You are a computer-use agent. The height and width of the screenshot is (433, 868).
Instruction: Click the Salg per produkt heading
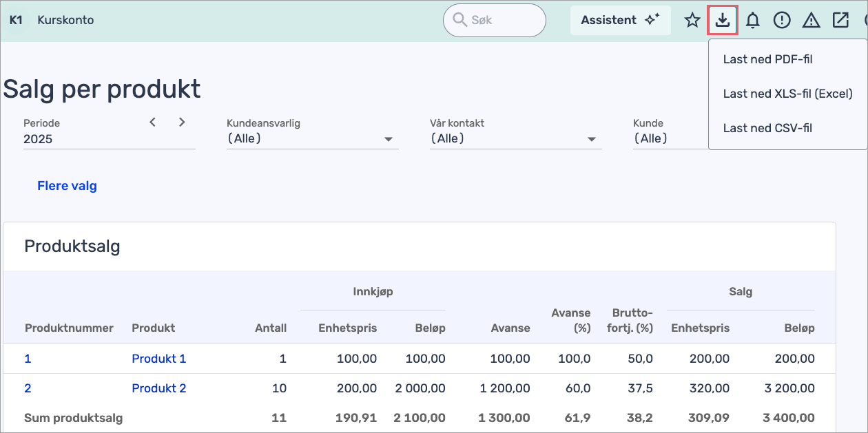pyautogui.click(x=102, y=89)
